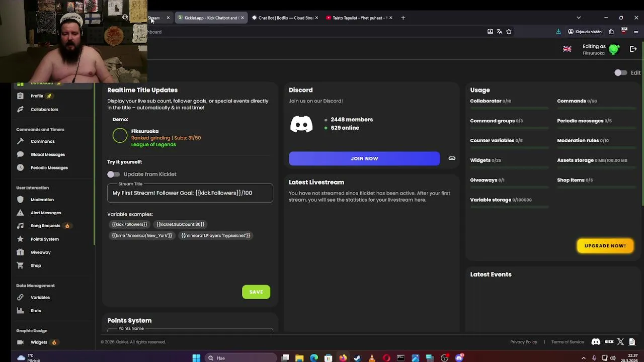
Task: Insert {{kick.Followers}} variable example chip
Action: coord(129,224)
